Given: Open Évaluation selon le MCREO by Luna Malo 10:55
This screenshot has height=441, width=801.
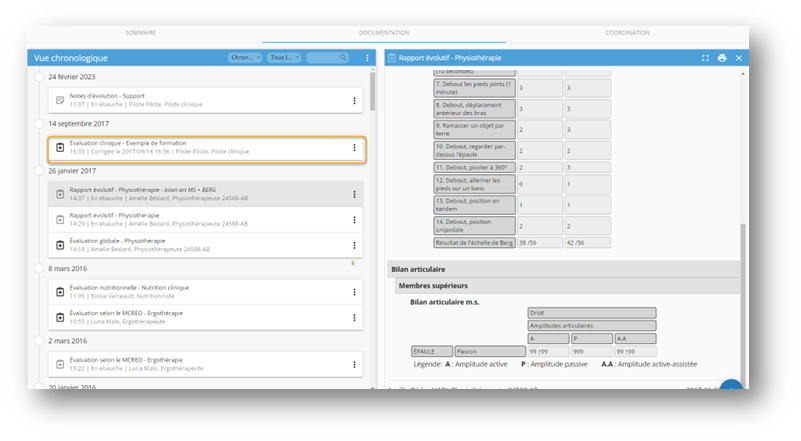Looking at the screenshot, I should click(x=200, y=317).
